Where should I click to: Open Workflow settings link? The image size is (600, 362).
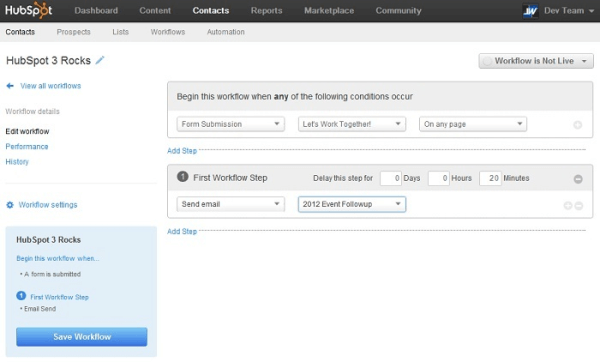coord(48,205)
